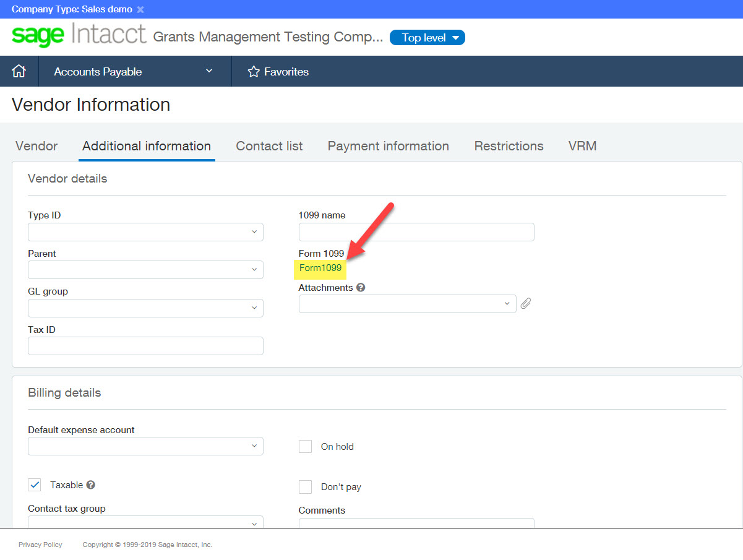Click the Attachments help question mark icon
This screenshot has width=743, height=560.
(361, 288)
